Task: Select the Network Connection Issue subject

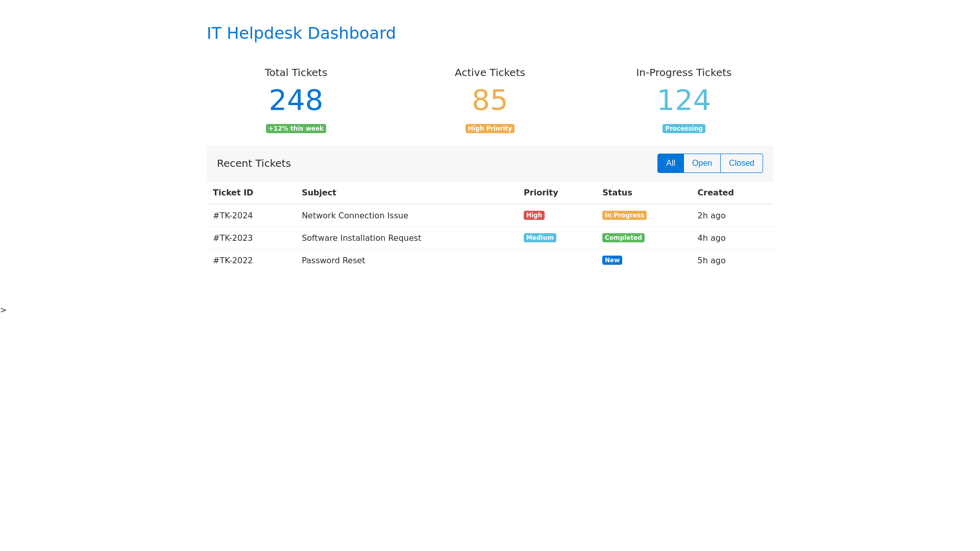Action: 355,216
